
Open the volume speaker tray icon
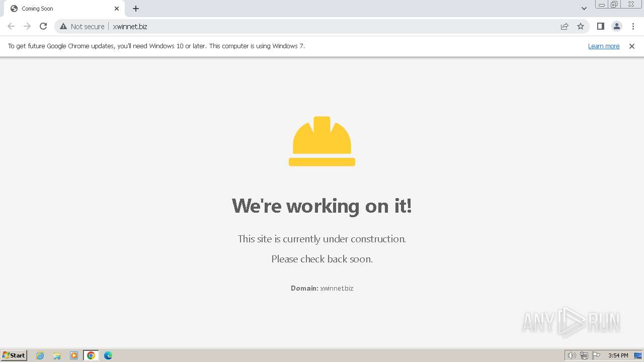click(x=572, y=355)
